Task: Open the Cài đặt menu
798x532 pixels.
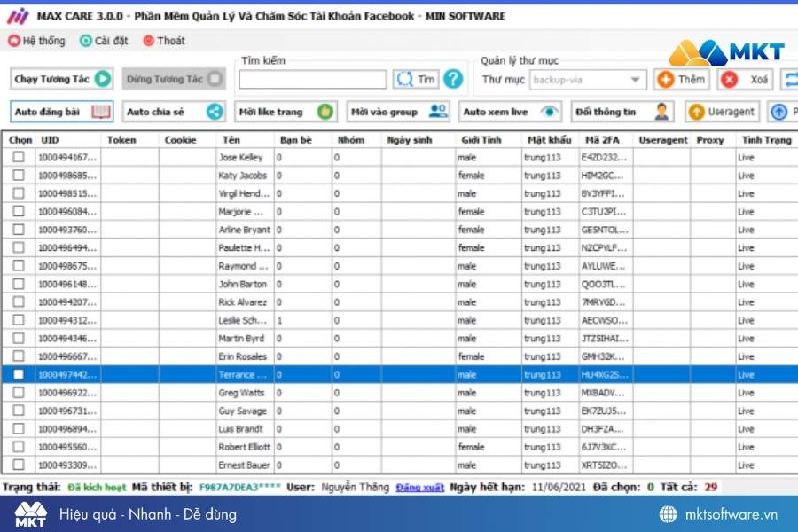Action: [x=105, y=41]
